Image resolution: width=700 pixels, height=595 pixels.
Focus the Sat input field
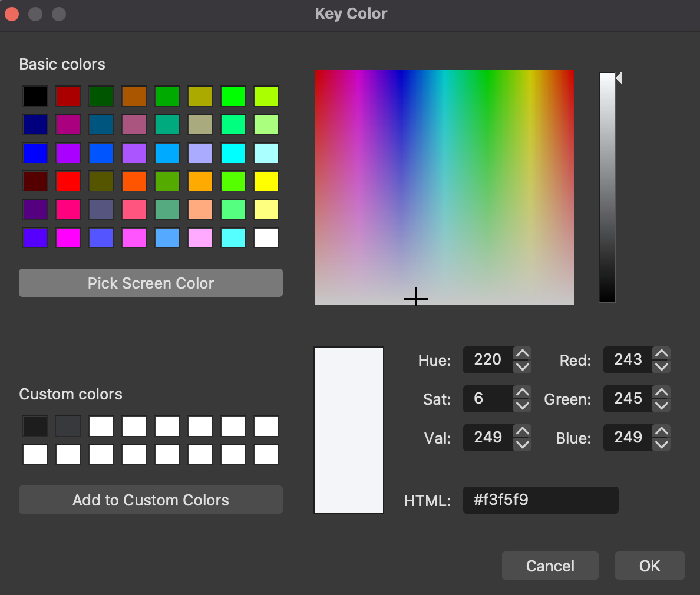pos(488,399)
